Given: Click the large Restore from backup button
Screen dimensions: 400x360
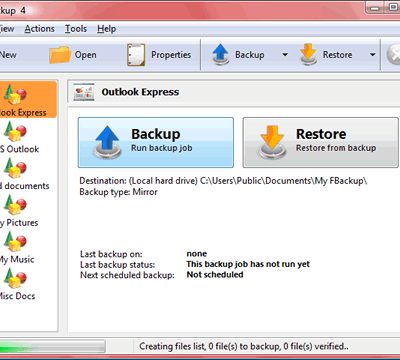Looking at the screenshot, I should [321, 142].
